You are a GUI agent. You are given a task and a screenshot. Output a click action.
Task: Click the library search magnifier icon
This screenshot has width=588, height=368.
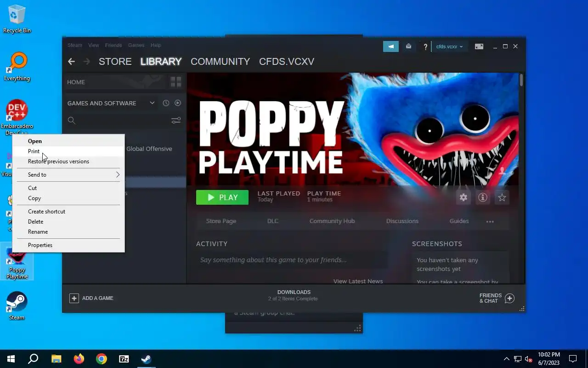(x=71, y=121)
